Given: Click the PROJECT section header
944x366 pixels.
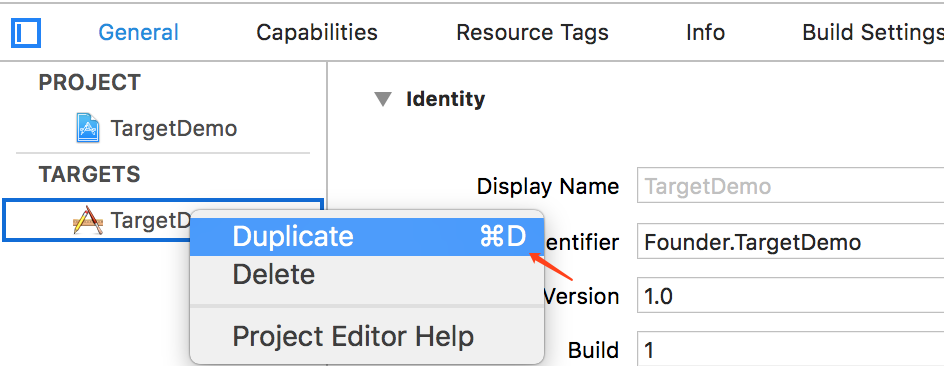Looking at the screenshot, I should click(x=90, y=82).
